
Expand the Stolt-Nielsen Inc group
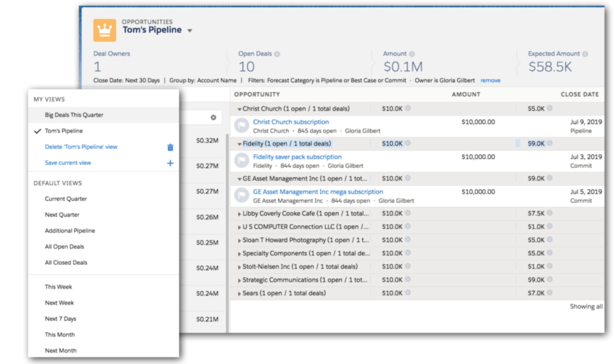[x=239, y=267]
